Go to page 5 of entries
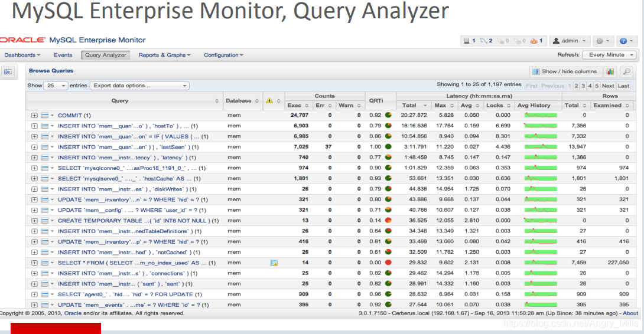 click(x=597, y=86)
